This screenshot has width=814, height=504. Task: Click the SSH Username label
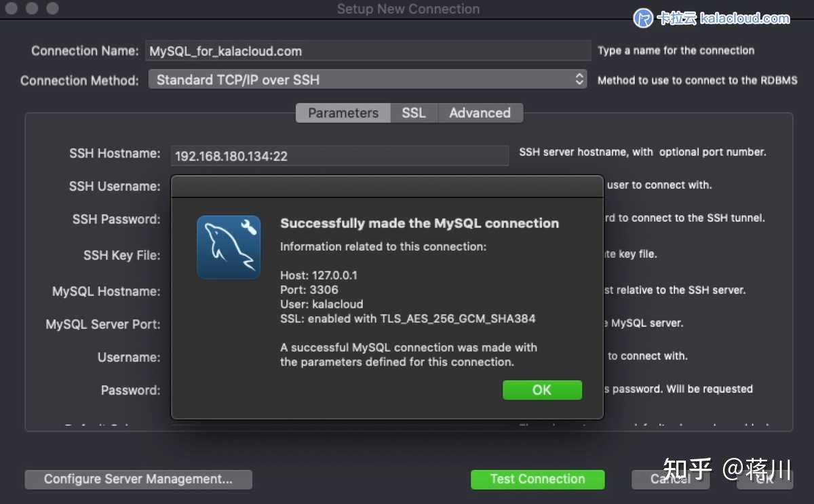pos(115,186)
